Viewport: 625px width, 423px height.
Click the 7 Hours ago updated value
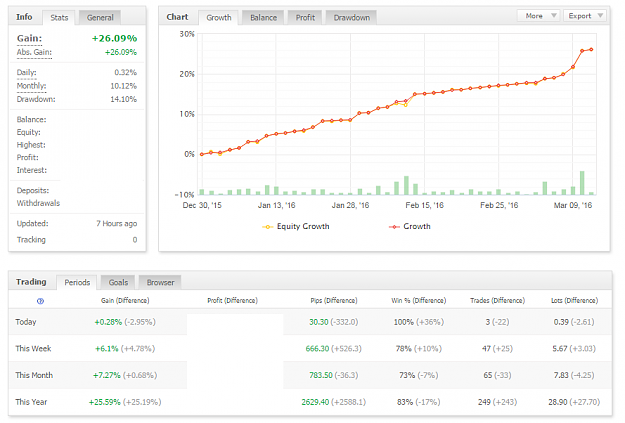click(116, 224)
